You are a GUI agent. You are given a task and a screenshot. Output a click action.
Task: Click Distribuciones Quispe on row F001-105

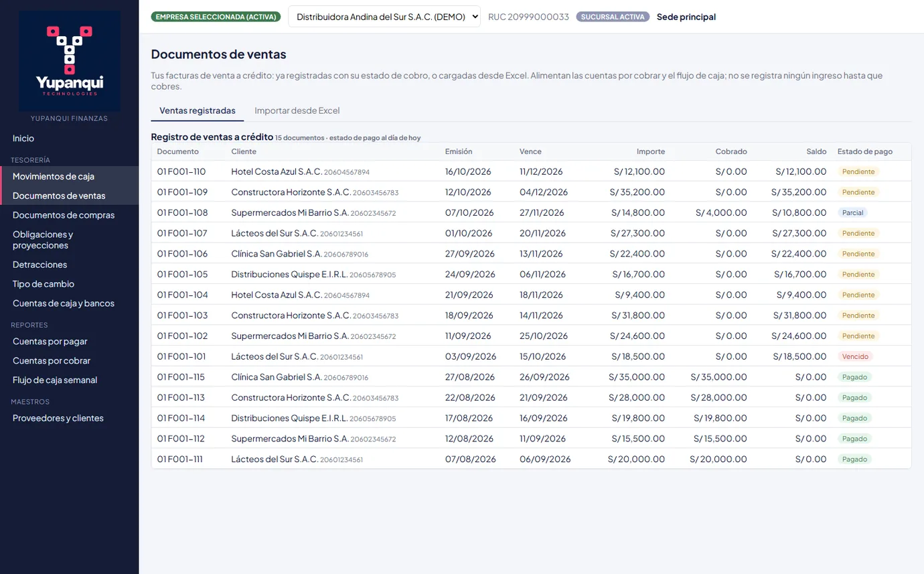[289, 275]
